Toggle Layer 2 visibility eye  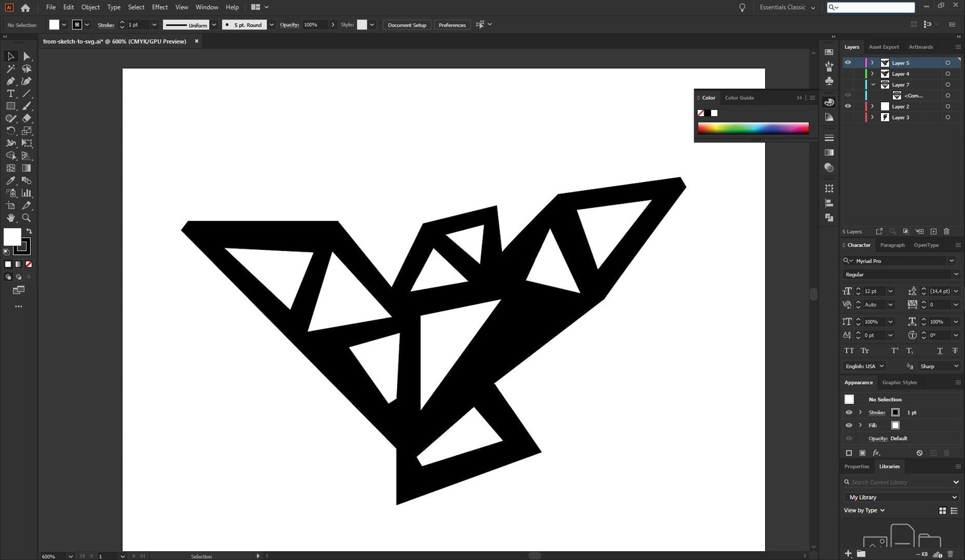pos(848,106)
